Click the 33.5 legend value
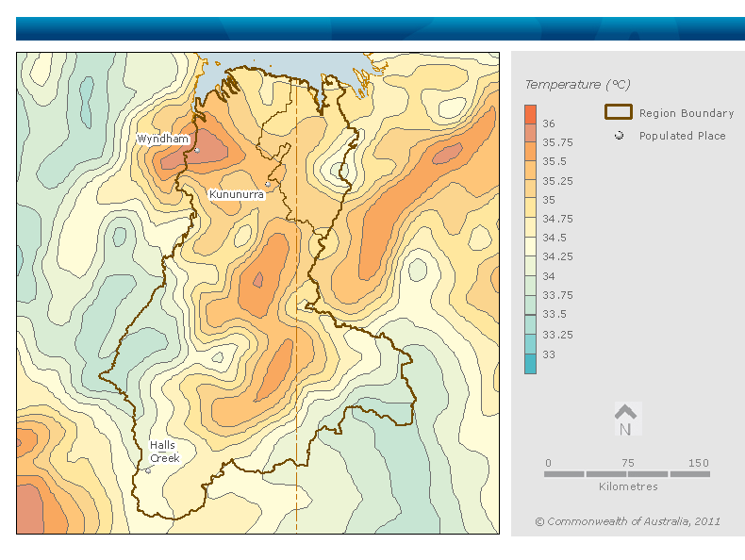Screen dimensions: 745x560 click(x=554, y=314)
